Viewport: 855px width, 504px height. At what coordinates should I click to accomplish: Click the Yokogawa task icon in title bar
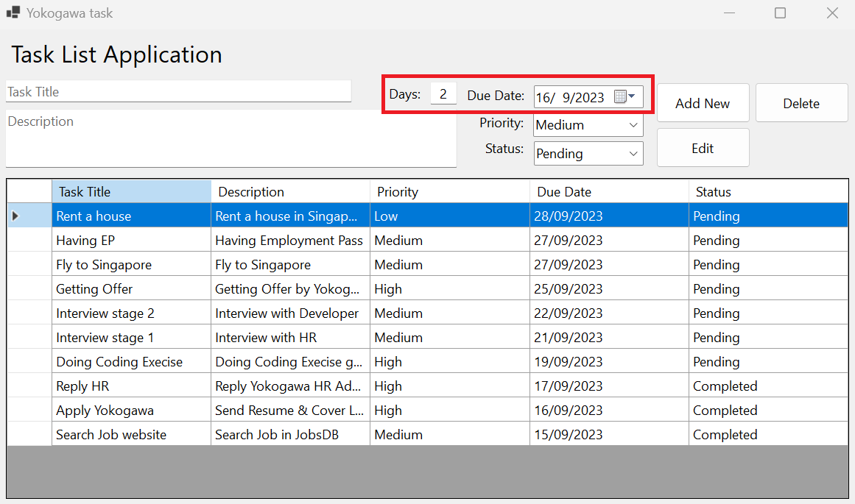pyautogui.click(x=13, y=13)
